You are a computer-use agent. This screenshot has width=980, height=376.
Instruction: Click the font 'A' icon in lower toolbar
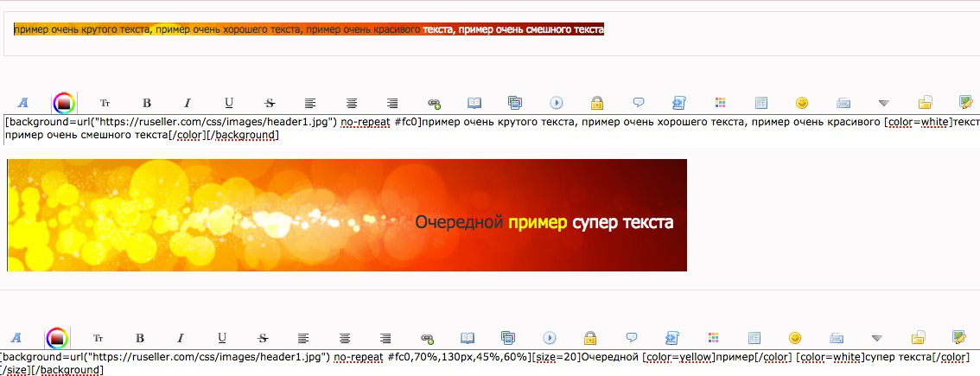point(16,338)
